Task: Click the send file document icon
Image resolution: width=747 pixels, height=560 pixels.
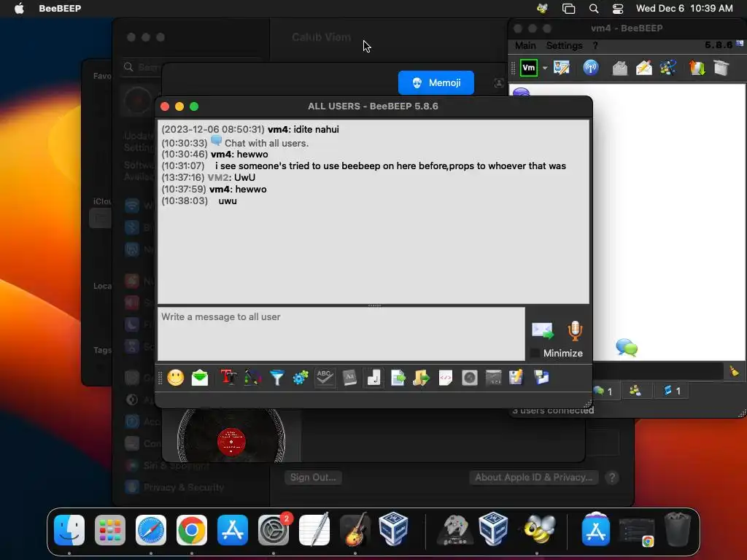Action: tap(398, 378)
